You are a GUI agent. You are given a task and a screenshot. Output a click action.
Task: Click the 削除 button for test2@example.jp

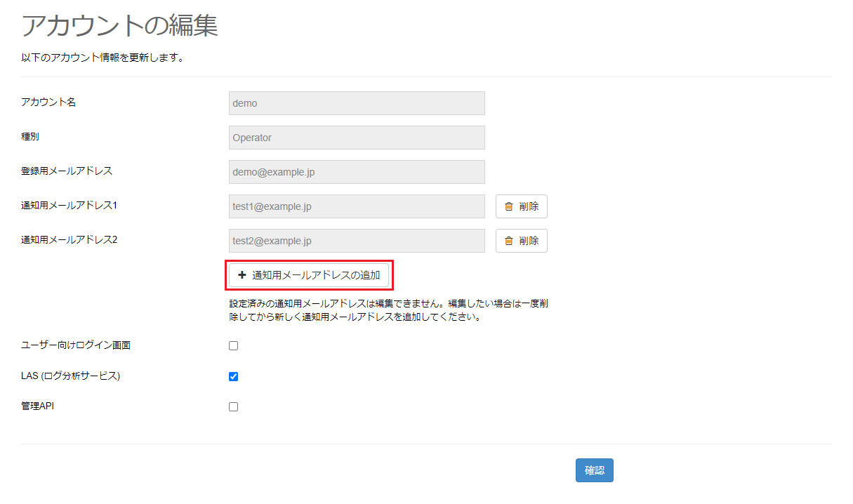[521, 240]
